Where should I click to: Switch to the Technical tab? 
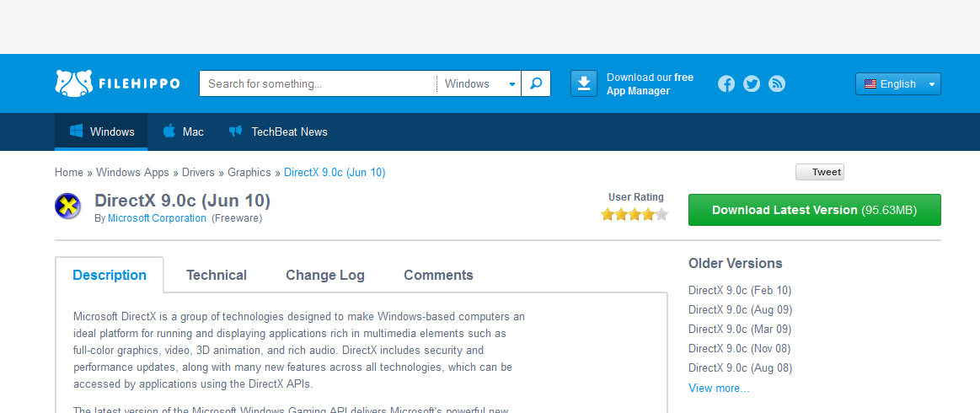click(x=217, y=275)
